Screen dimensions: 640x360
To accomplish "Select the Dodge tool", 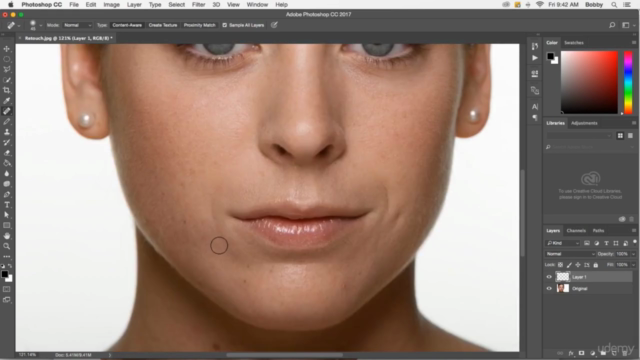I will tap(7, 184).
